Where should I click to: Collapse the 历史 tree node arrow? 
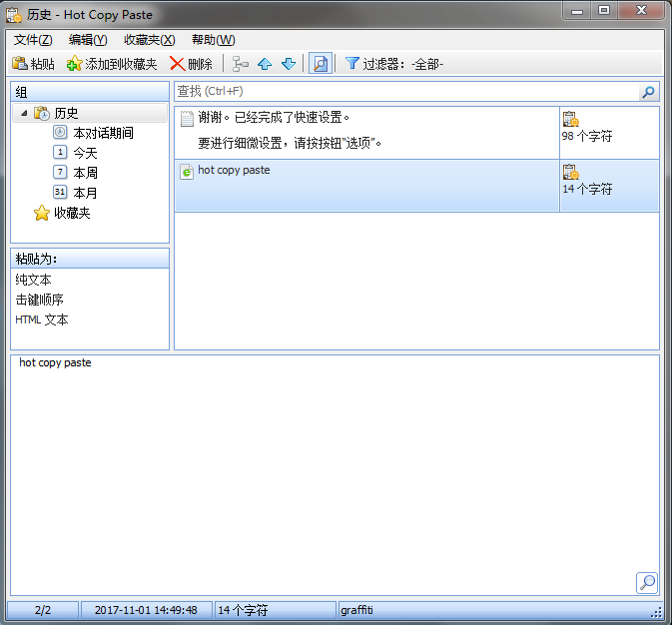tap(24, 113)
